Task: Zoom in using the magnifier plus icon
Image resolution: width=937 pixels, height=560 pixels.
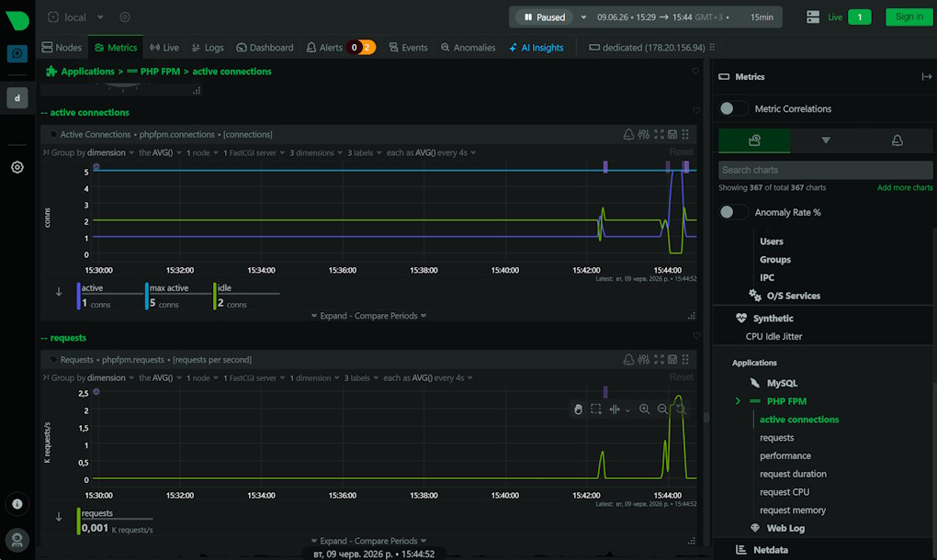Action: click(x=644, y=409)
